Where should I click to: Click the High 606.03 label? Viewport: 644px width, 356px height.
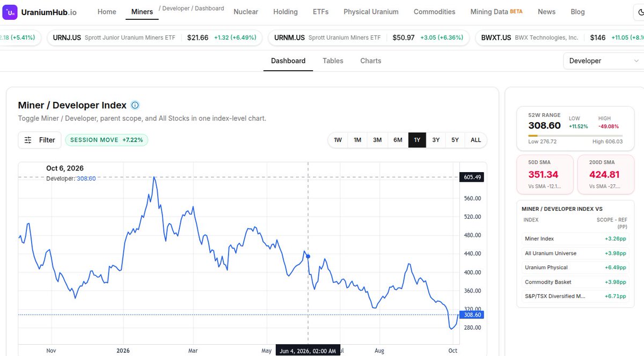pyautogui.click(x=608, y=142)
